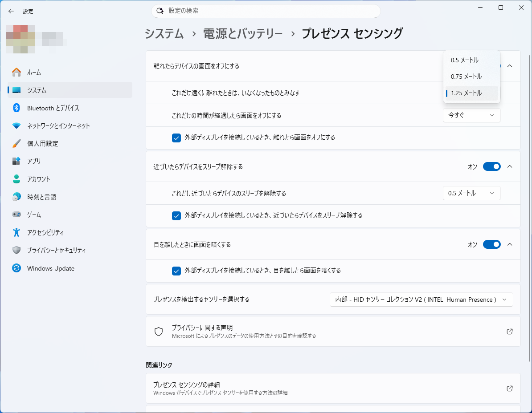This screenshot has height=413, width=532.
Task: Turn off 近づいたらデバイスをスリープ解除する
Action: [491, 166]
